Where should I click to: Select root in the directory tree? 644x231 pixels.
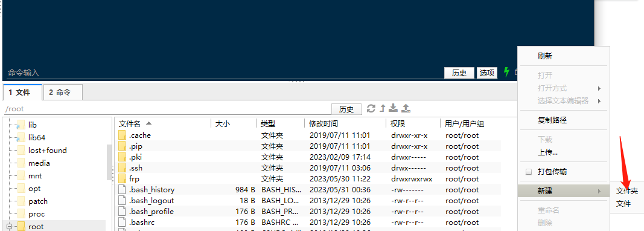click(x=36, y=227)
